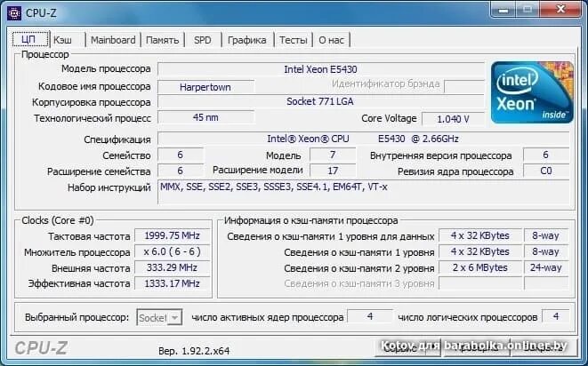
Task: Click the Тактовая частота value 1999.75 MHz
Action: 172,235
